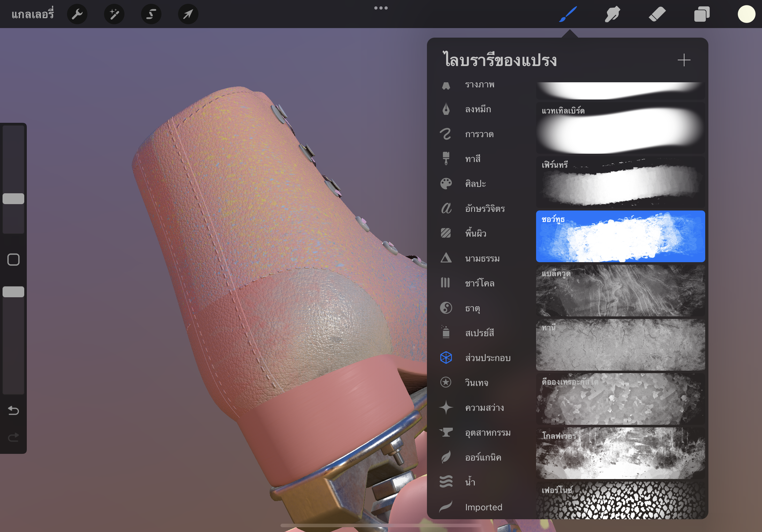Screen dimensions: 762x532
Task: Click the paintbrush tool icon
Action: tap(568, 14)
